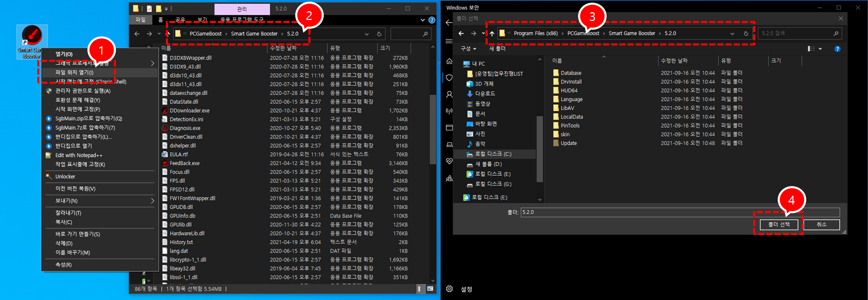Image resolution: width=868 pixels, height=300 pixels.
Task: Select 다운로드 in dialog navigation tree
Action: pyautogui.click(x=485, y=94)
